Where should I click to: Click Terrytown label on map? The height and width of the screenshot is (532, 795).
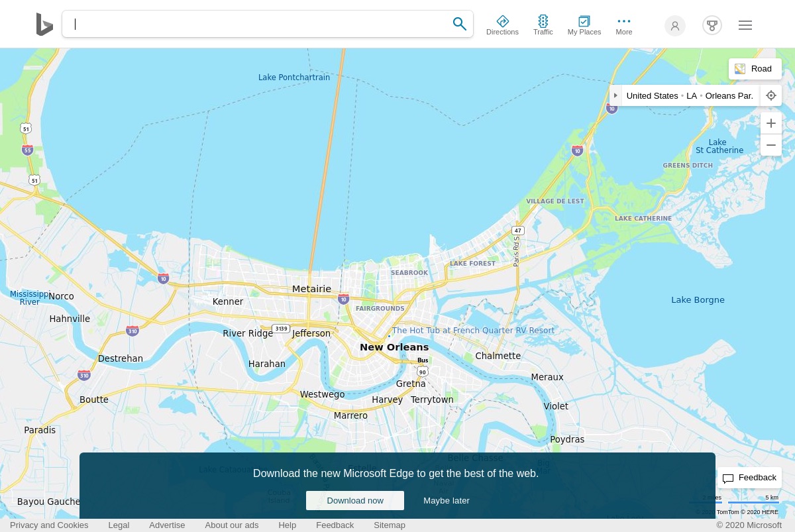click(x=432, y=399)
